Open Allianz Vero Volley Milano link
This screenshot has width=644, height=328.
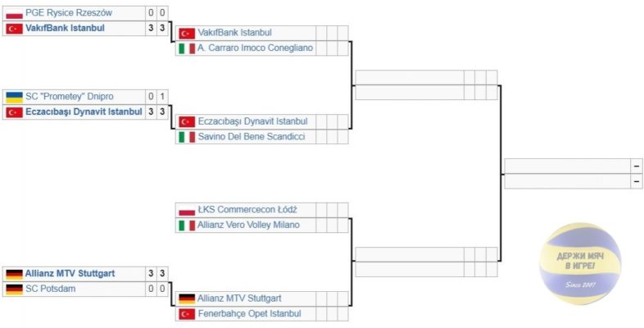tap(248, 225)
